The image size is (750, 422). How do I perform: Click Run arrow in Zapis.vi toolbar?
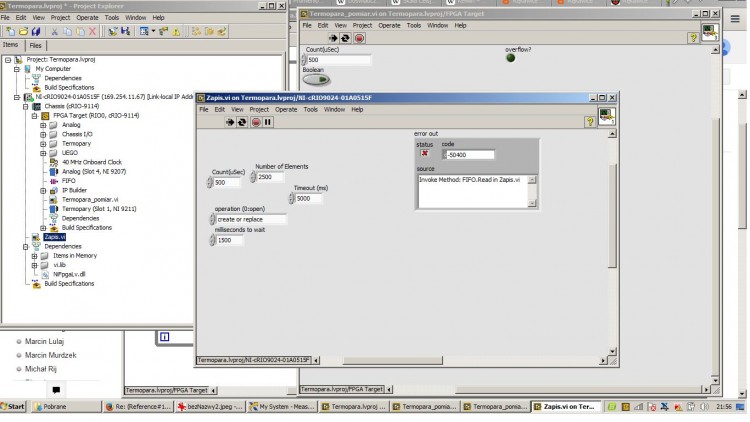230,122
